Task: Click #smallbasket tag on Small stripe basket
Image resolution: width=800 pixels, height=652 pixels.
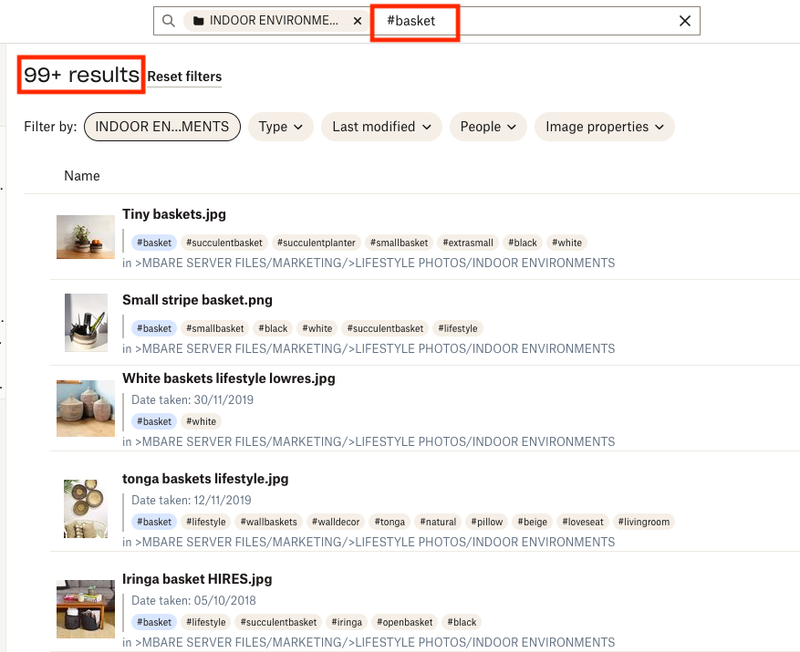Action: click(215, 329)
